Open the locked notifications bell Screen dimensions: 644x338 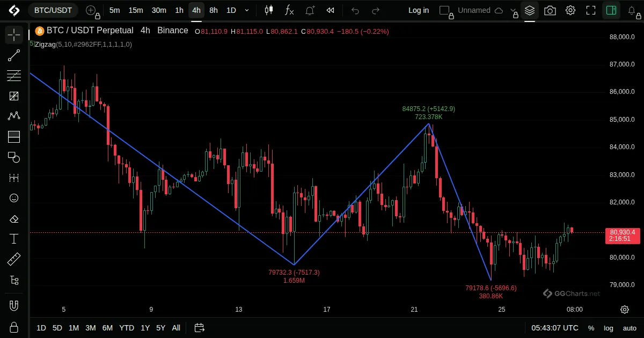click(632, 10)
